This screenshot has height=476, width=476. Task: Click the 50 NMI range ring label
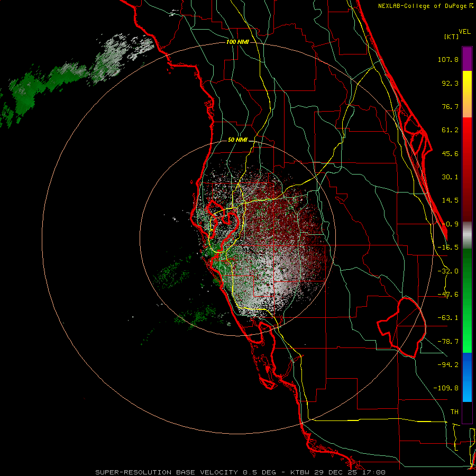pyautogui.click(x=237, y=140)
